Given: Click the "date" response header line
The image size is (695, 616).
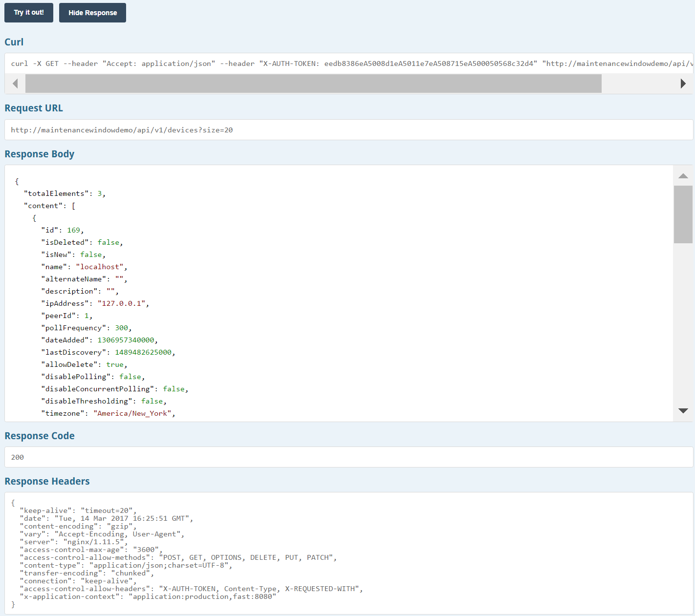Looking at the screenshot, I should pyautogui.click(x=107, y=518).
